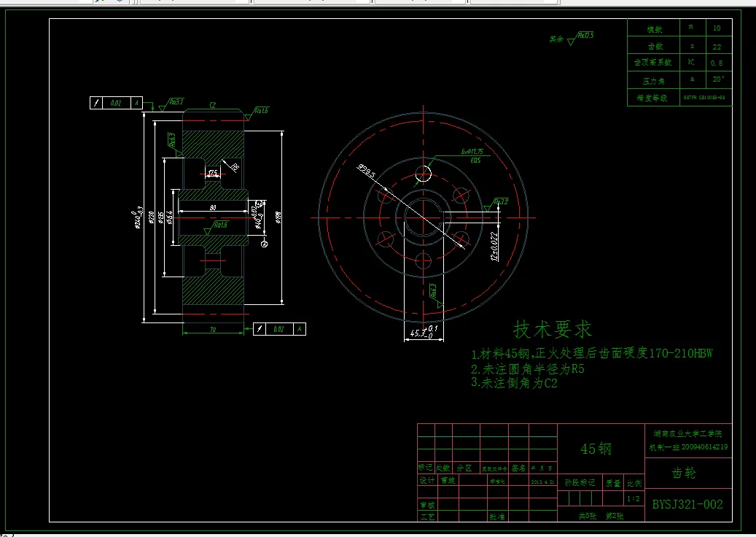Select the note '3.未注倒角为C2'
756x537 pixels.
[514, 383]
